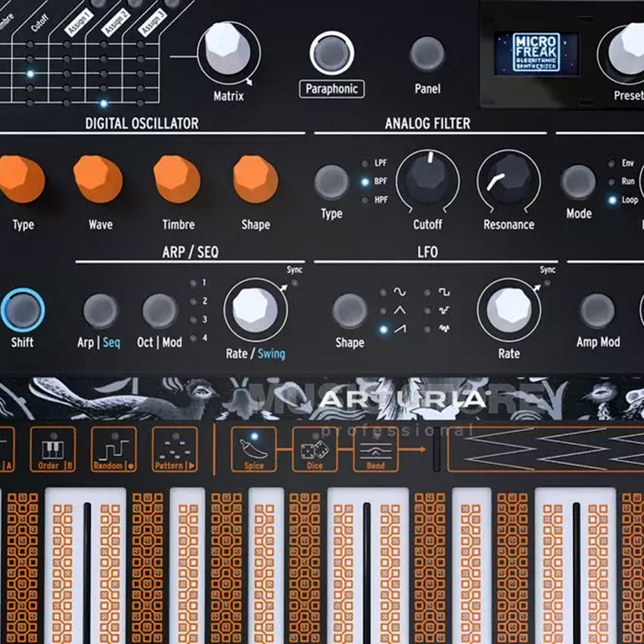Select the square wave LFO shape icon
The image size is (644, 644).
[x=444, y=292]
